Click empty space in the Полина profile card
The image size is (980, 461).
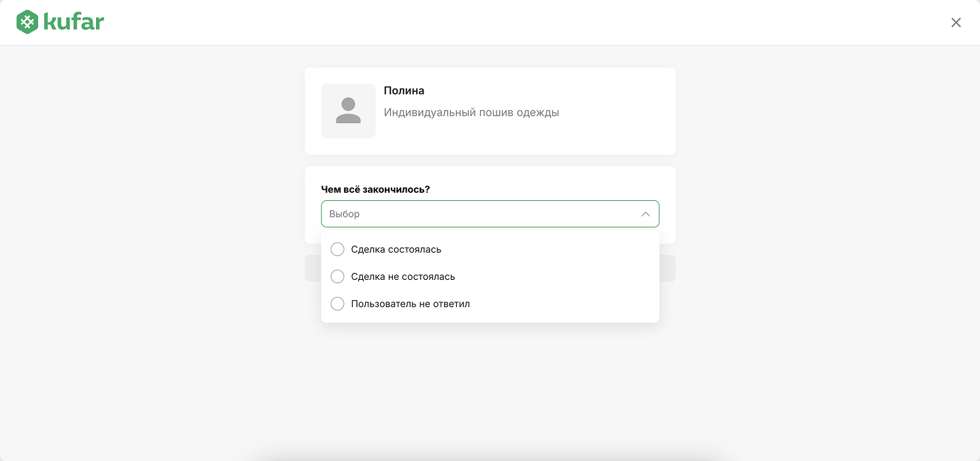pyautogui.click(x=613, y=129)
